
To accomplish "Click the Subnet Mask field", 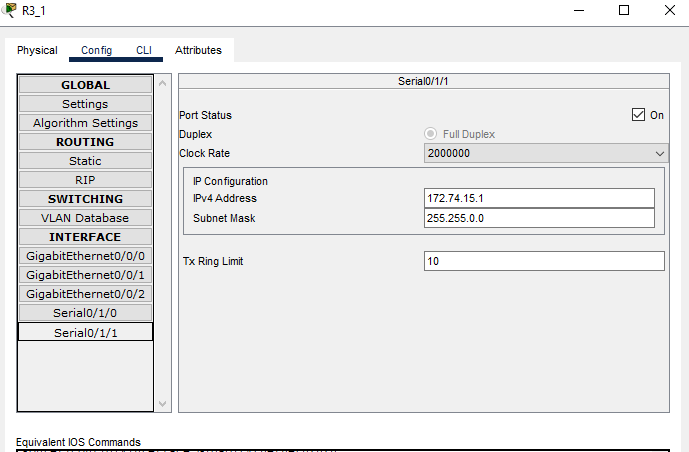I will [x=539, y=218].
